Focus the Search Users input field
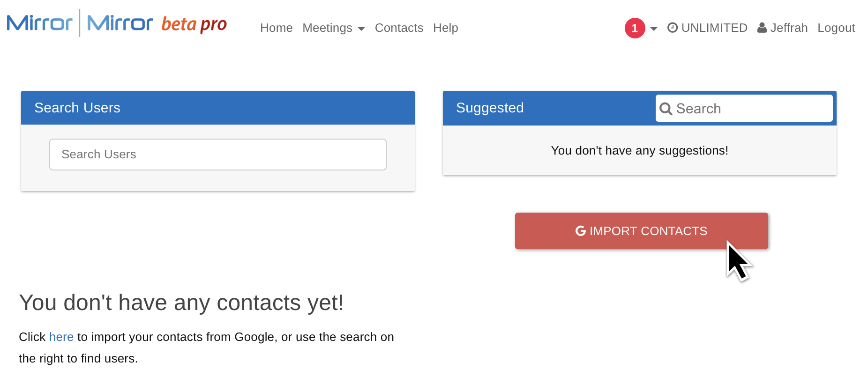This screenshot has width=868, height=392. point(218,155)
